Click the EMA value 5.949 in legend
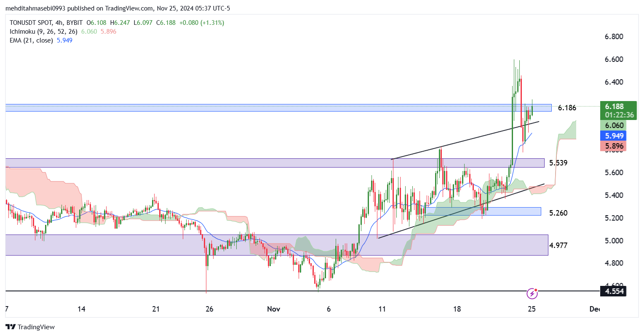 click(64, 40)
